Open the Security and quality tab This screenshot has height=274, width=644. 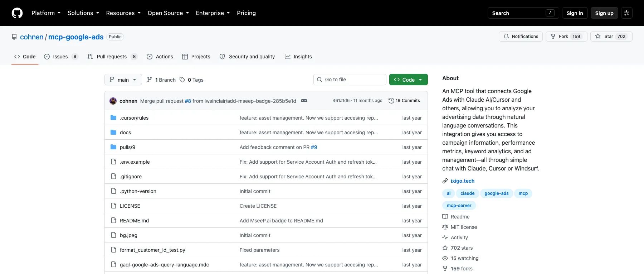click(x=247, y=57)
